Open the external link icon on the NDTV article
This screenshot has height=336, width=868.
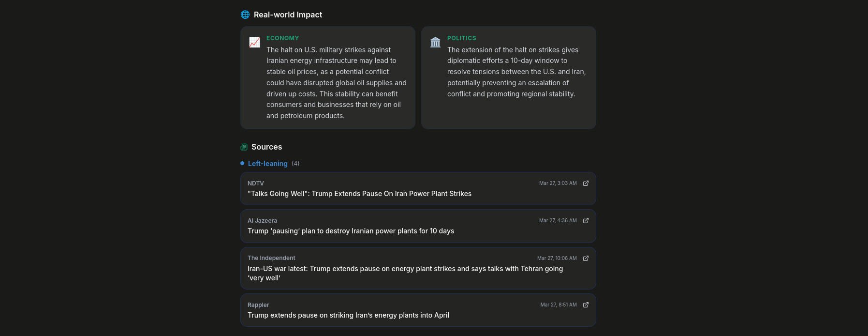[585, 183]
